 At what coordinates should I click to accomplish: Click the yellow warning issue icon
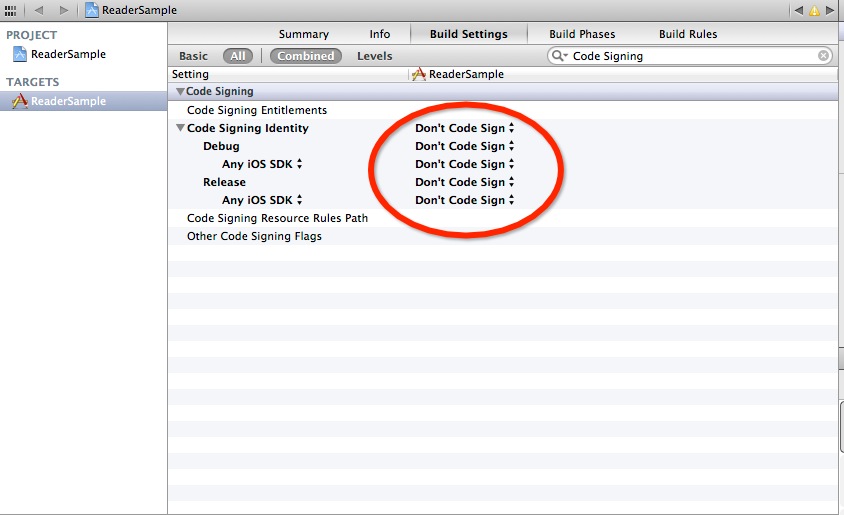click(x=814, y=10)
